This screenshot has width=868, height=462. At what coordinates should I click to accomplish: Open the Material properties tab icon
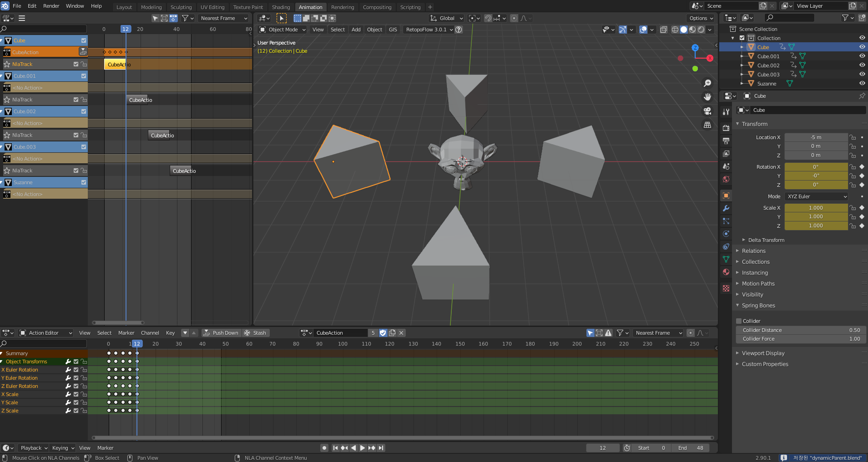click(x=726, y=272)
